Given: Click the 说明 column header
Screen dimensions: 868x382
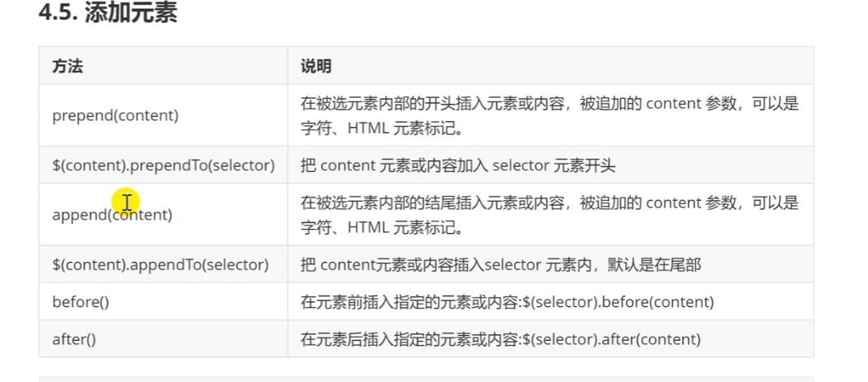Looking at the screenshot, I should click(316, 66).
